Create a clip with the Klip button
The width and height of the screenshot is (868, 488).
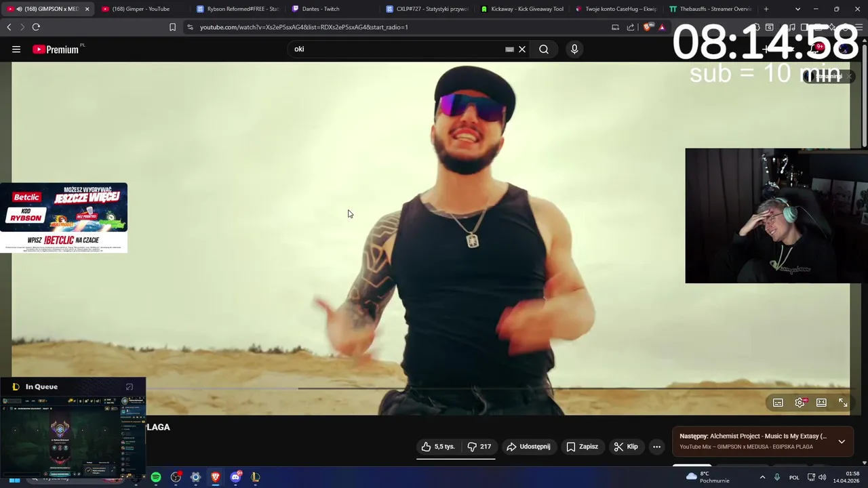click(x=626, y=447)
